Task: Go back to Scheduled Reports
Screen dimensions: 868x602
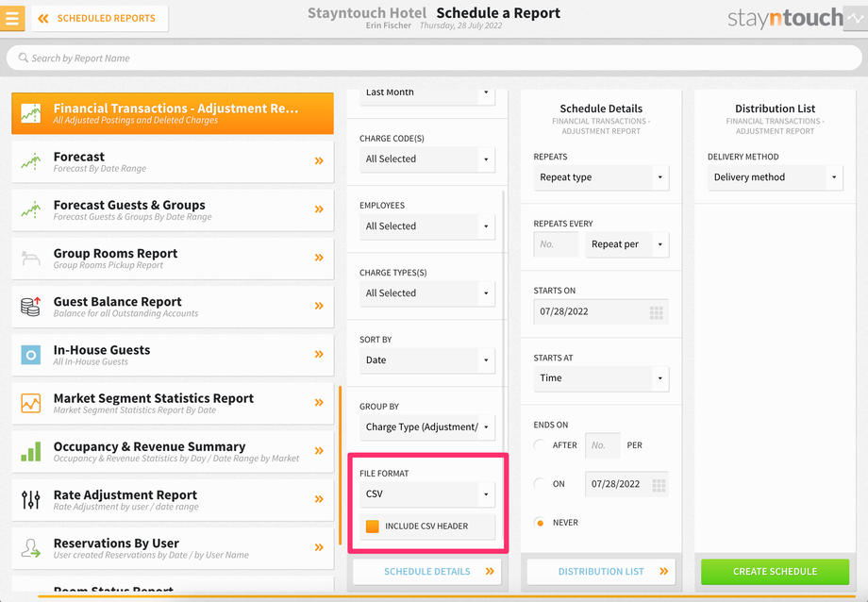Action: pyautogui.click(x=100, y=18)
